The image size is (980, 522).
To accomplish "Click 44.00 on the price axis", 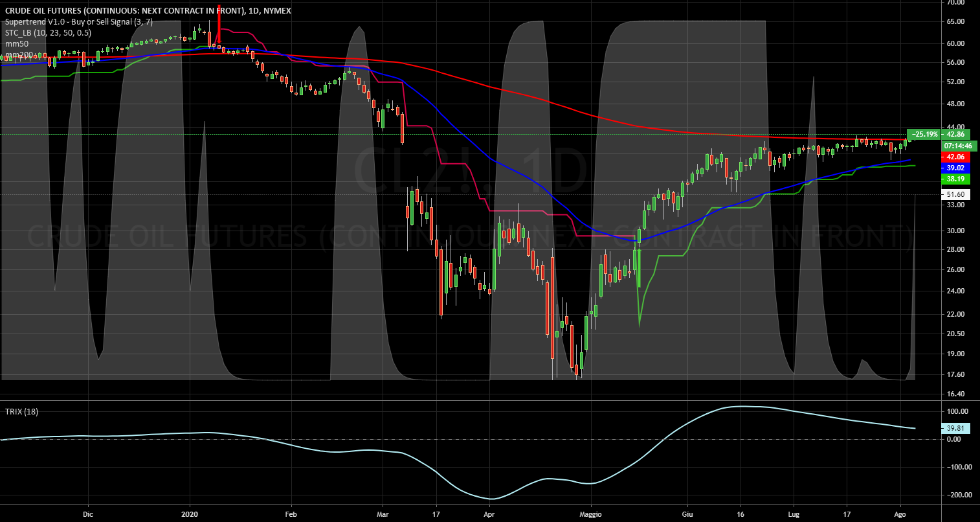I will click(956, 127).
